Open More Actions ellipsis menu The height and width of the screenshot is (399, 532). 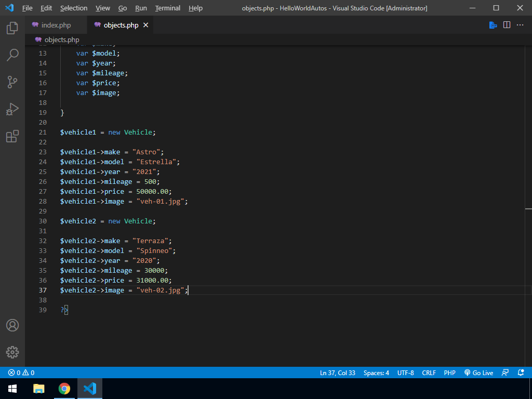pos(520,25)
